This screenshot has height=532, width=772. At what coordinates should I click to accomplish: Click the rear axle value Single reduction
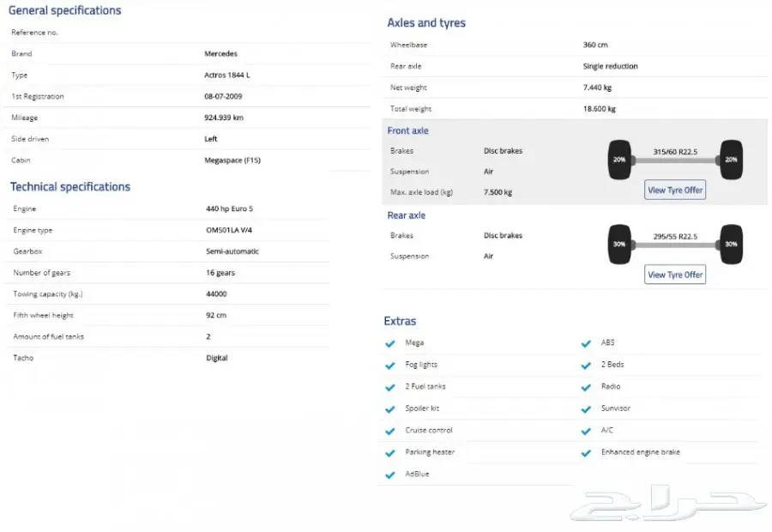click(610, 66)
